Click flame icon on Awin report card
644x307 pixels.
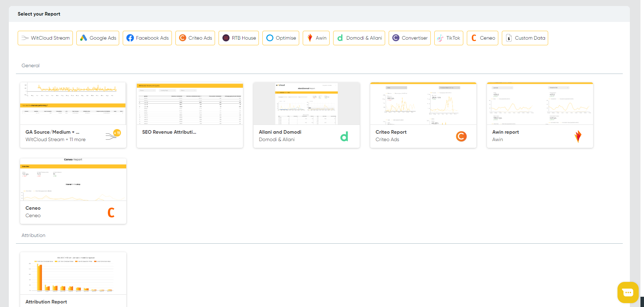point(578,136)
